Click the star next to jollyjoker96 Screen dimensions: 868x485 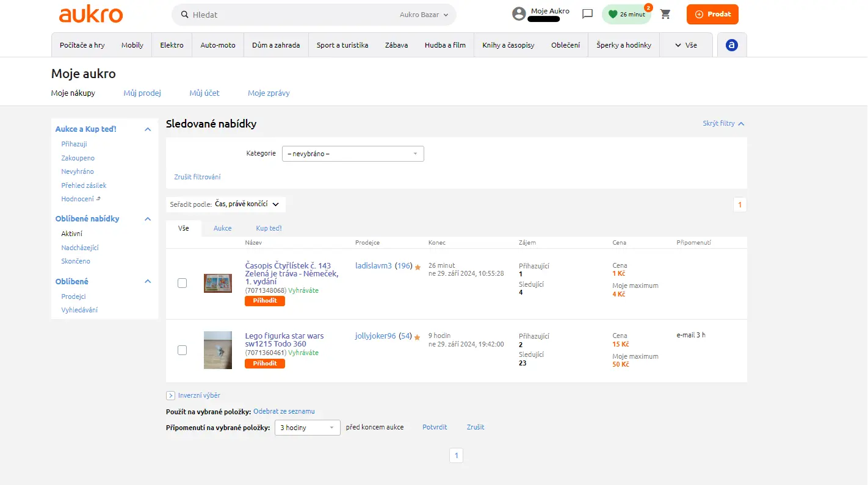click(x=418, y=337)
